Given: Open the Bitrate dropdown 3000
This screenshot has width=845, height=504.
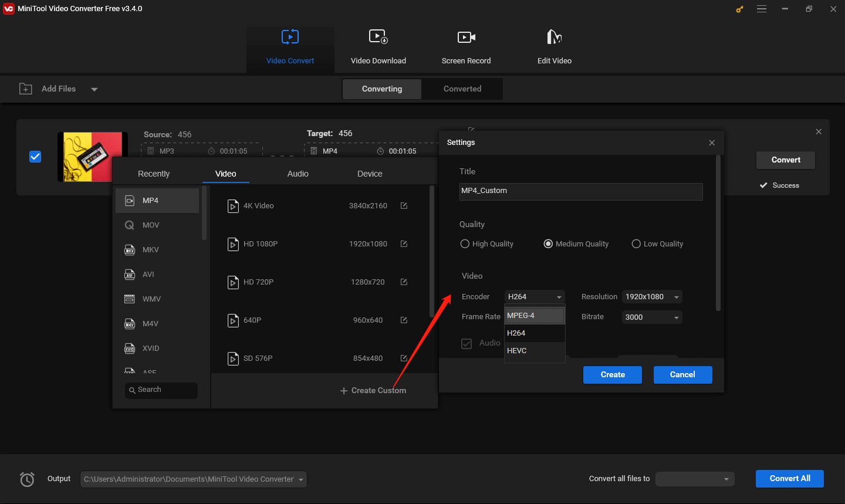Looking at the screenshot, I should (652, 317).
